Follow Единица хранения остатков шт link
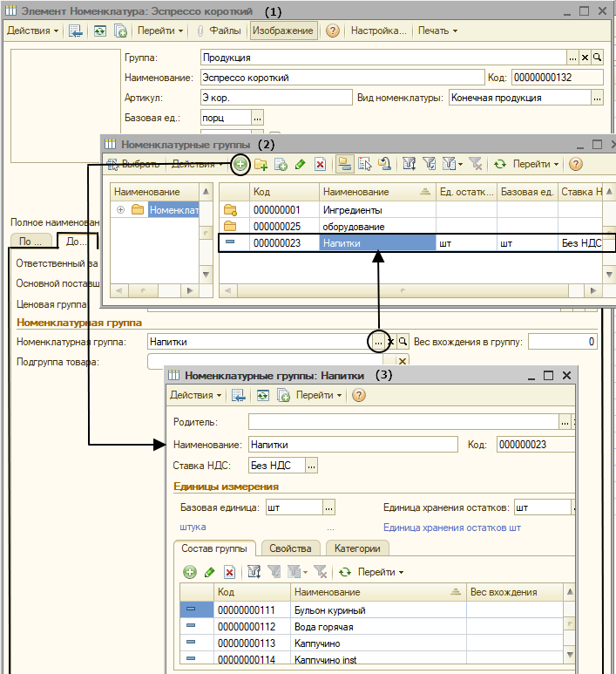This screenshot has height=674, width=616. click(x=452, y=528)
